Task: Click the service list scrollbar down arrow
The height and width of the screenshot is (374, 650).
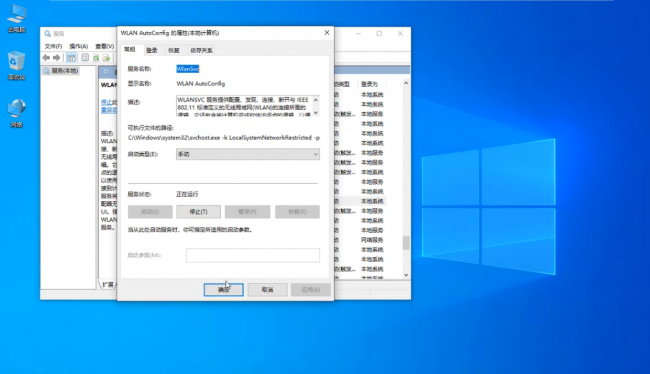Action: pyautogui.click(x=406, y=275)
